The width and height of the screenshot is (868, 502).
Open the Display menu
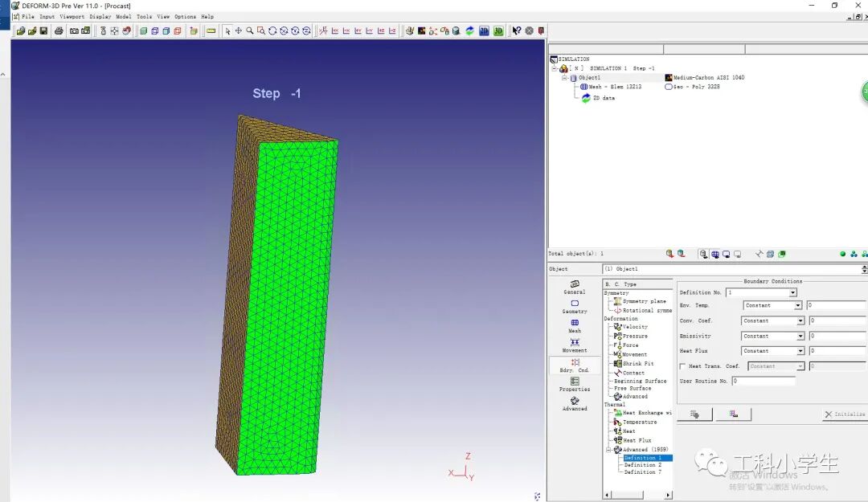point(100,17)
